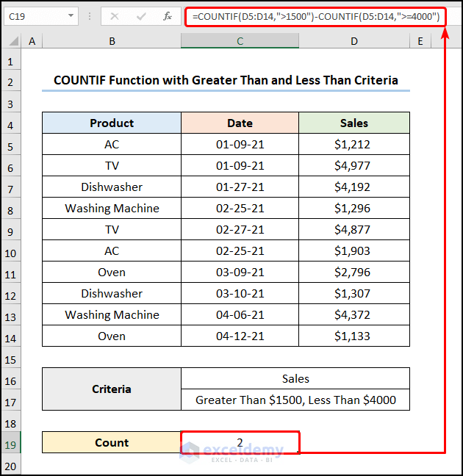Screen dimensions: 463x476
Task: Select column C header
Action: tap(240, 41)
